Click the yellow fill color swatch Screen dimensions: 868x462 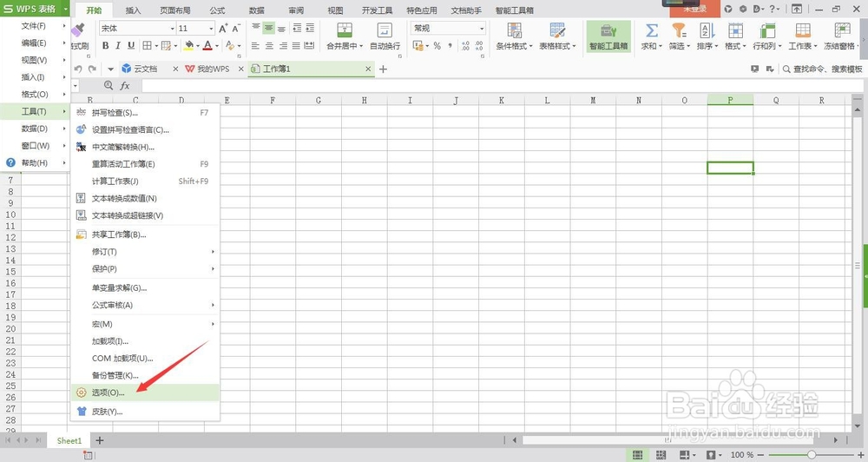pos(188,45)
